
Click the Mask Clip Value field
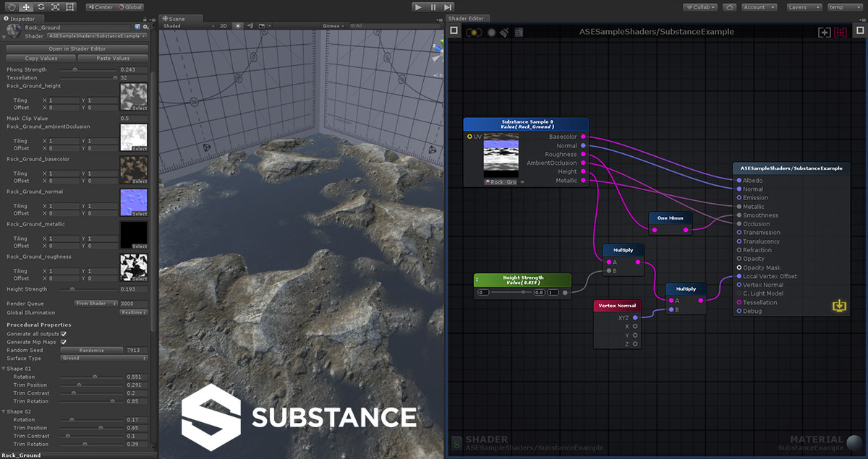tap(134, 119)
